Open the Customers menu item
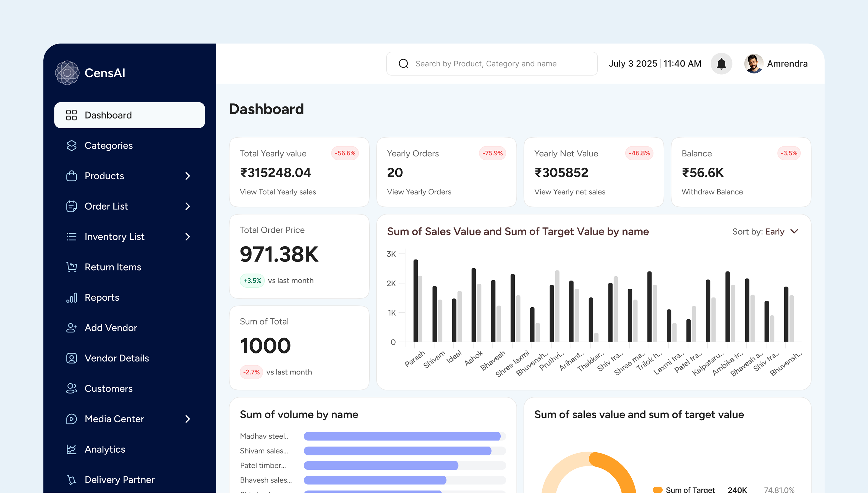868x493 pixels. click(108, 388)
